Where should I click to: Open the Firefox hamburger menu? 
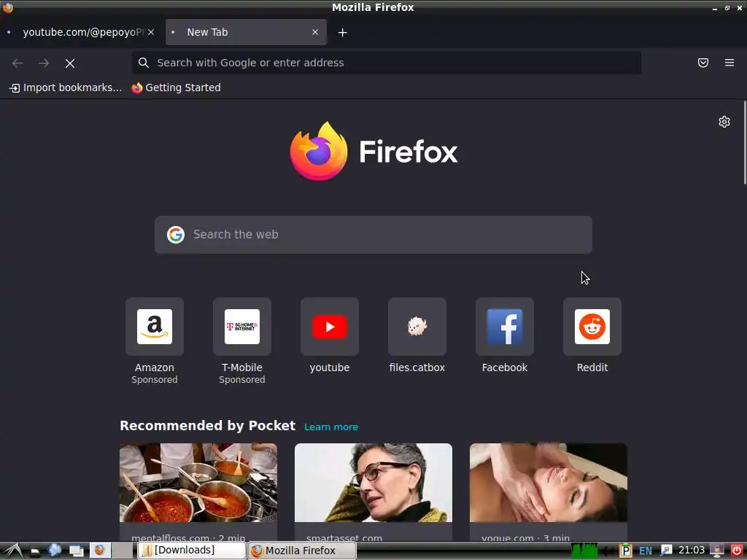pos(729,63)
